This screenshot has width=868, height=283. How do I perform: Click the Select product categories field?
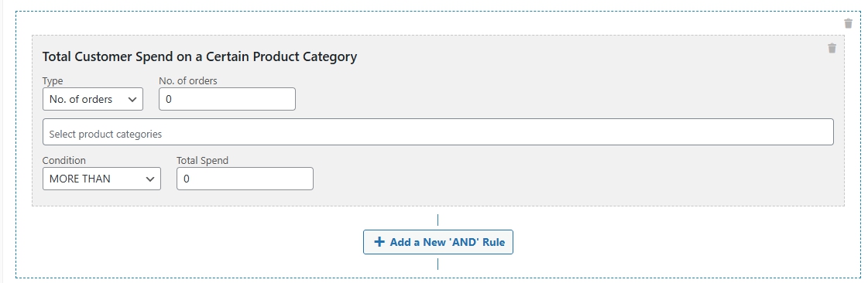tap(438, 132)
